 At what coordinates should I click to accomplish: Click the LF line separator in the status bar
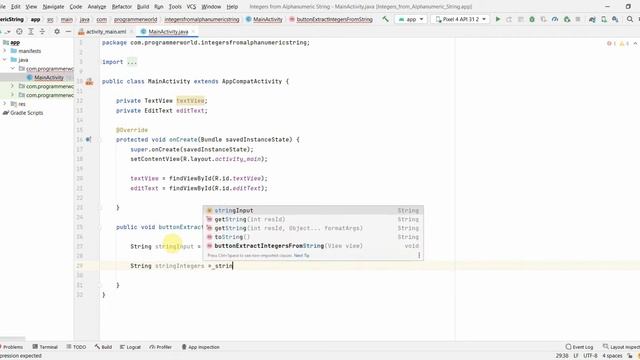click(576, 356)
